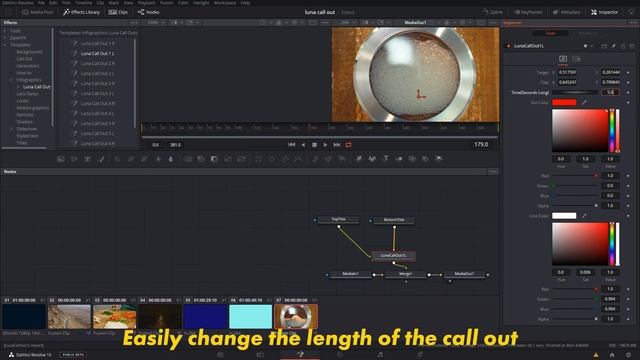Open the Fusion menu
This screenshot has height=360, width=640.
166,3
